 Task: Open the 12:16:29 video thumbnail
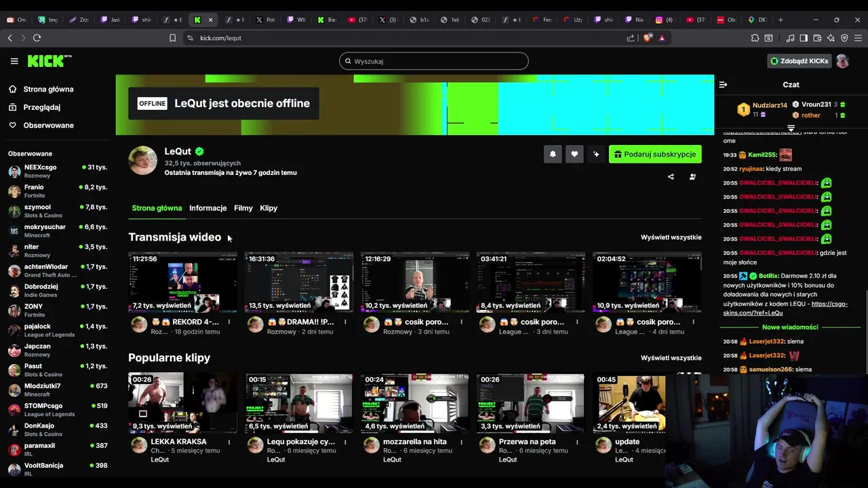coord(415,282)
